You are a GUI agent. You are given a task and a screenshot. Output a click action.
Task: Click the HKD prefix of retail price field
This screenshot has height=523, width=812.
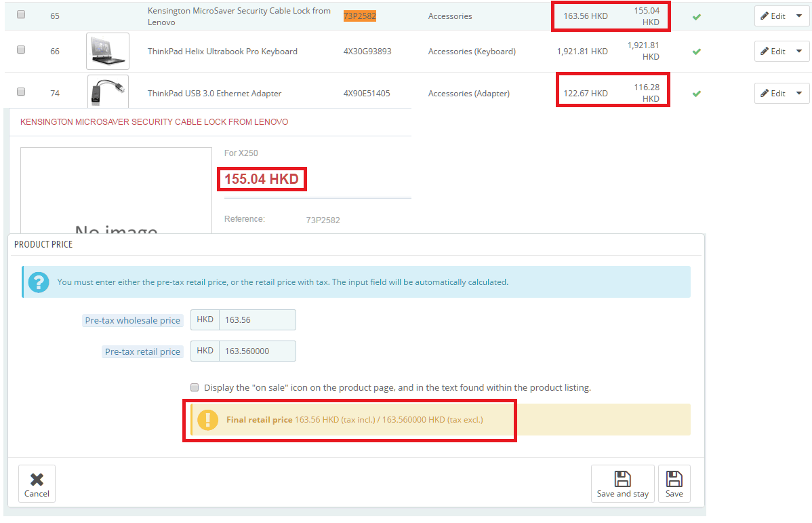pos(205,351)
